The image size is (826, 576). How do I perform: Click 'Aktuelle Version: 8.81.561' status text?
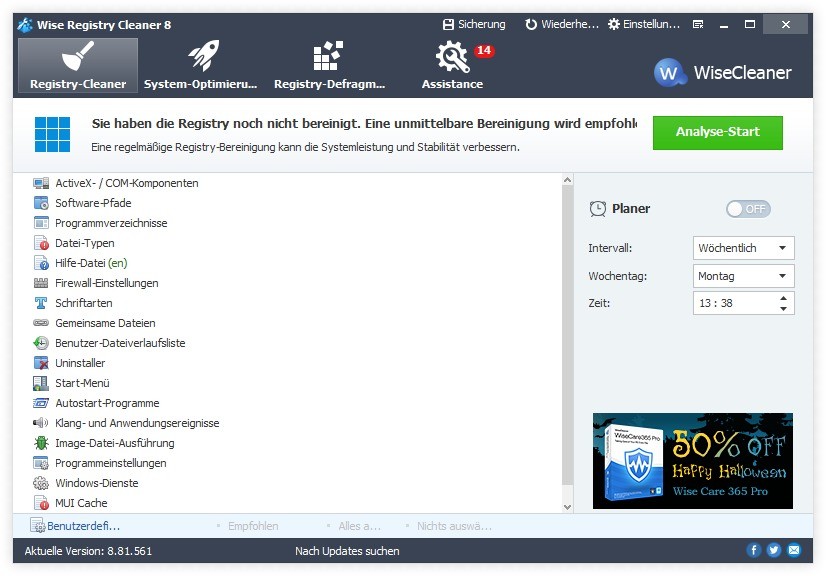point(88,551)
